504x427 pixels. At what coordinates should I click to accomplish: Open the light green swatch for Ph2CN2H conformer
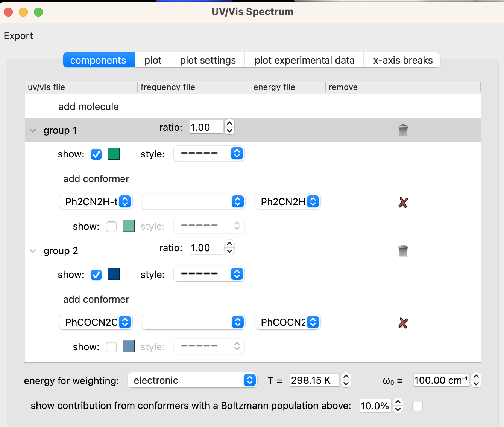tap(129, 226)
